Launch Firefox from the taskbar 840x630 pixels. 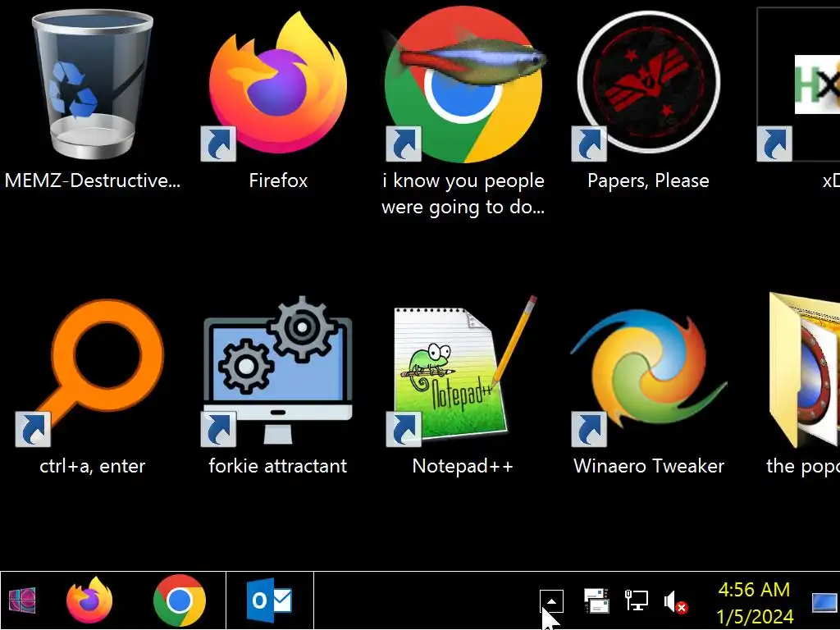(89, 600)
